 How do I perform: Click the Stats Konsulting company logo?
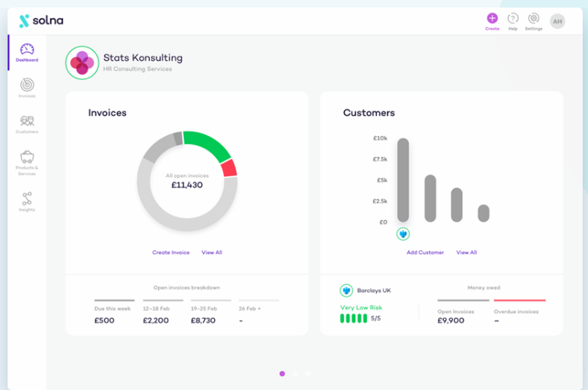(82, 63)
